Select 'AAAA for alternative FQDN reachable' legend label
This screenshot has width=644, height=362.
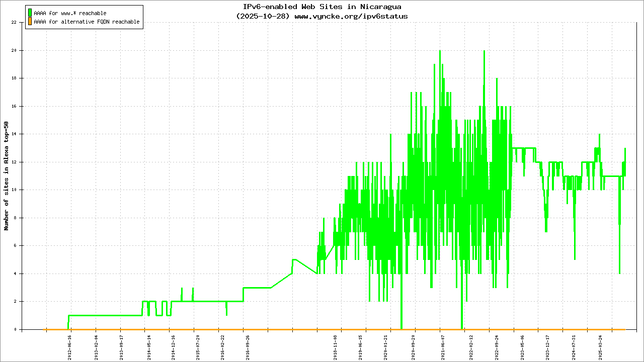(x=87, y=22)
